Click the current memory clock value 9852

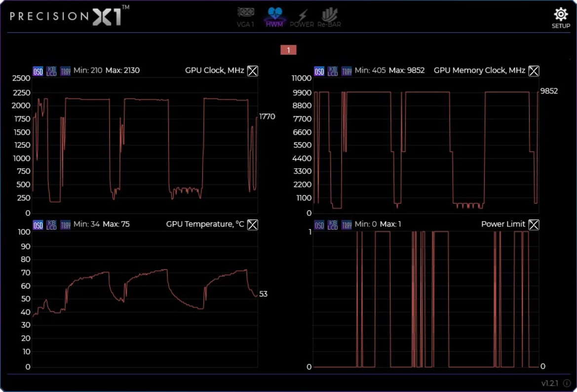coord(549,91)
